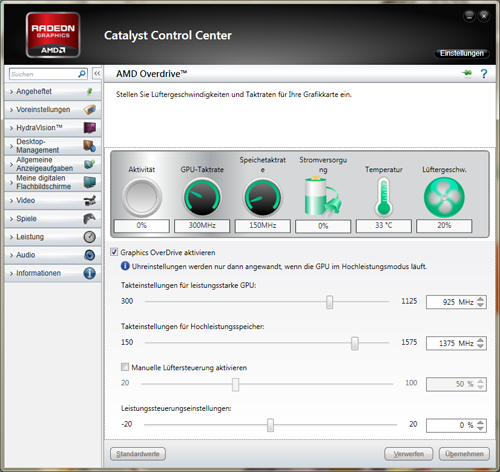Click the blue info icon before Uhreinstellungen

tap(125, 266)
